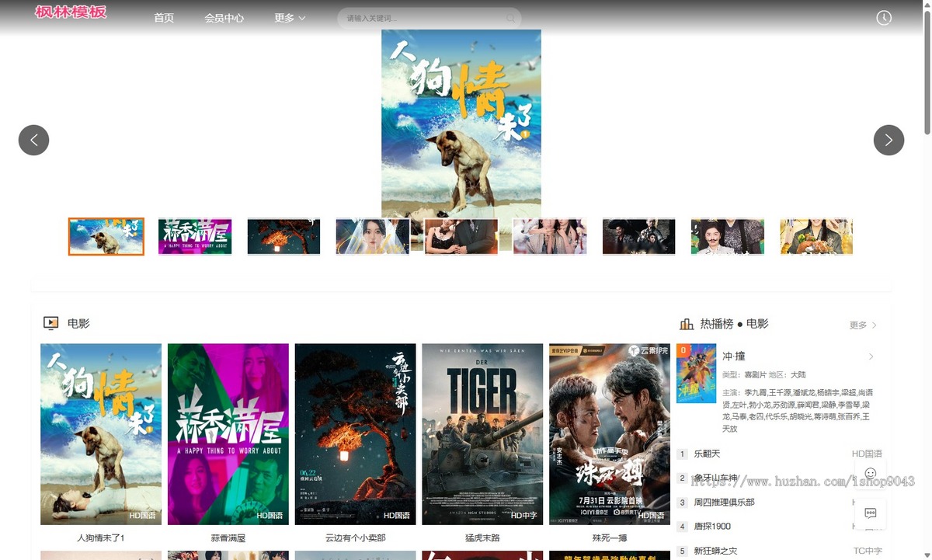Open the Der Tiger movie poster

482,434
